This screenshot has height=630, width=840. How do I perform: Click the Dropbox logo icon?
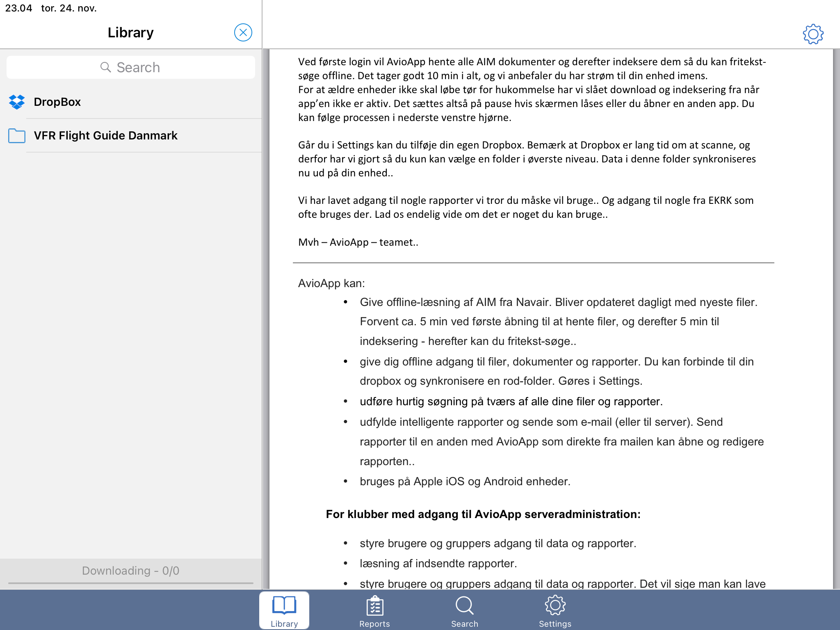tap(17, 102)
